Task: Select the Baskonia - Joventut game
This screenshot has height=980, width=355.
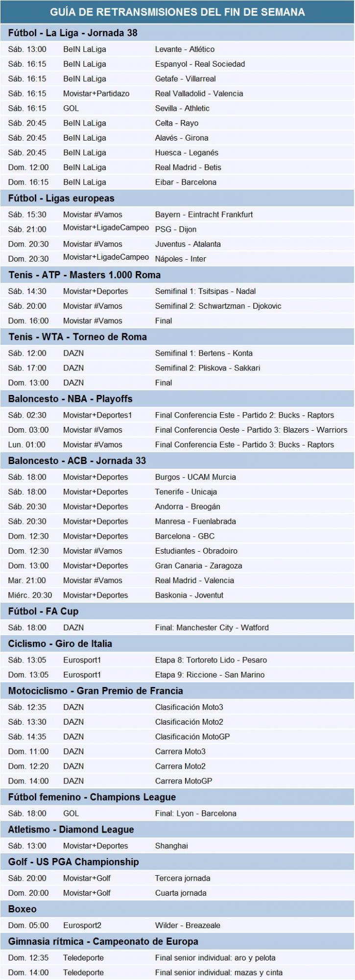Action: pyautogui.click(x=189, y=595)
